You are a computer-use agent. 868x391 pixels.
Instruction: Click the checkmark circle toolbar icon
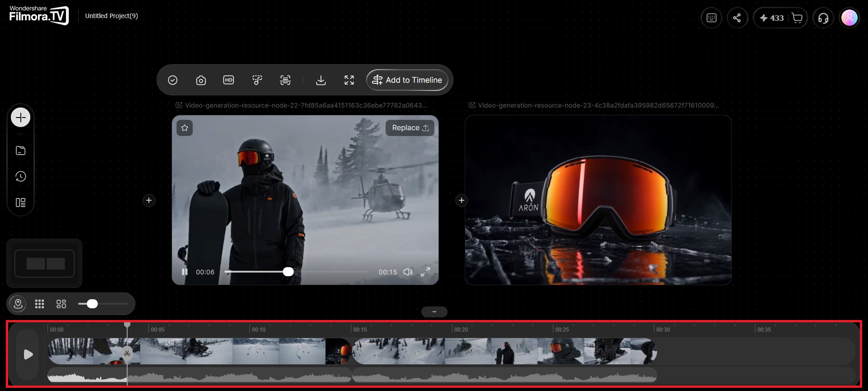[x=172, y=80]
